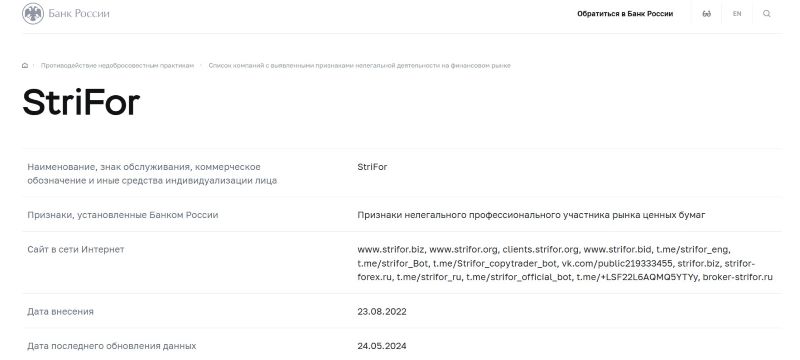
Task: Open 'Противодействие недобросовестным практикам' breadcrumb
Action: click(x=117, y=66)
